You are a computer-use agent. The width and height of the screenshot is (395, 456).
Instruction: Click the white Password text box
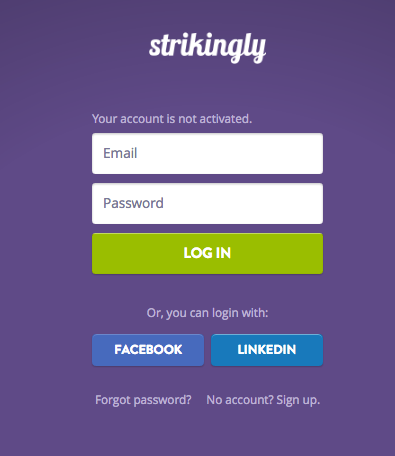click(x=207, y=203)
